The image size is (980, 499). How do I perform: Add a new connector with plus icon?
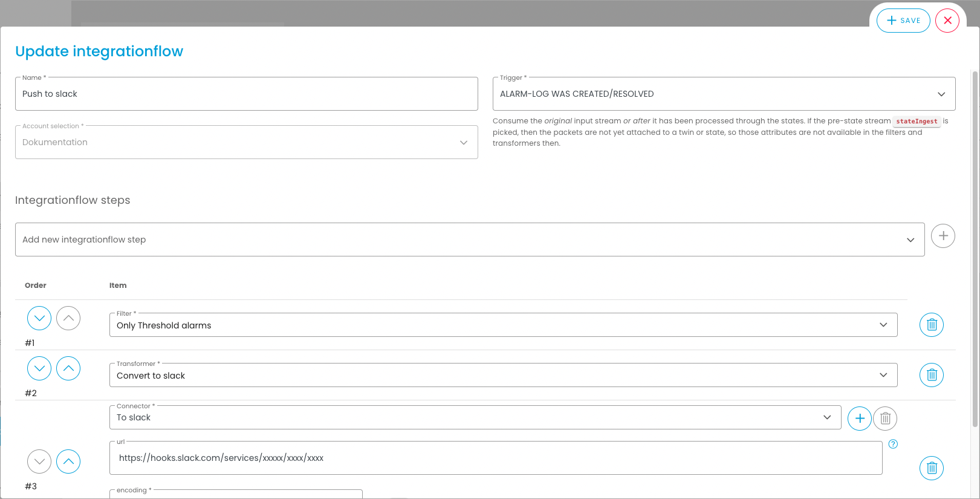(x=859, y=419)
